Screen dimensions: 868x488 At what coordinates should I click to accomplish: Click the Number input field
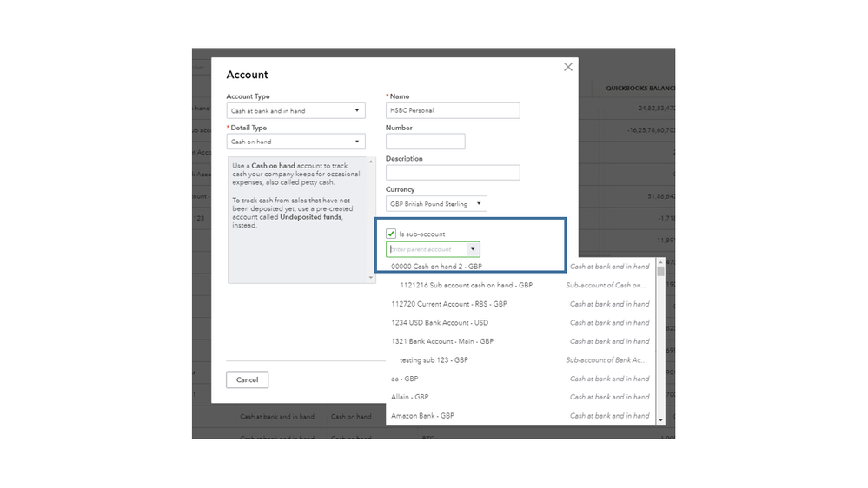[425, 142]
